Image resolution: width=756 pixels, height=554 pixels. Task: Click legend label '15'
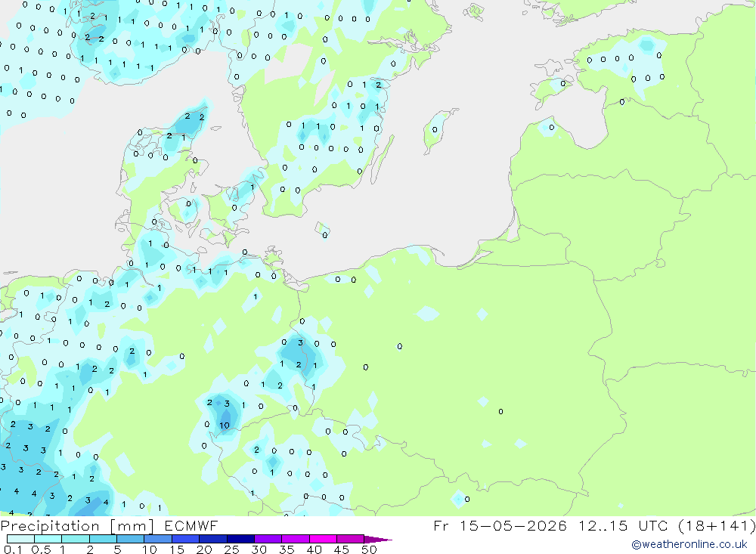click(177, 549)
